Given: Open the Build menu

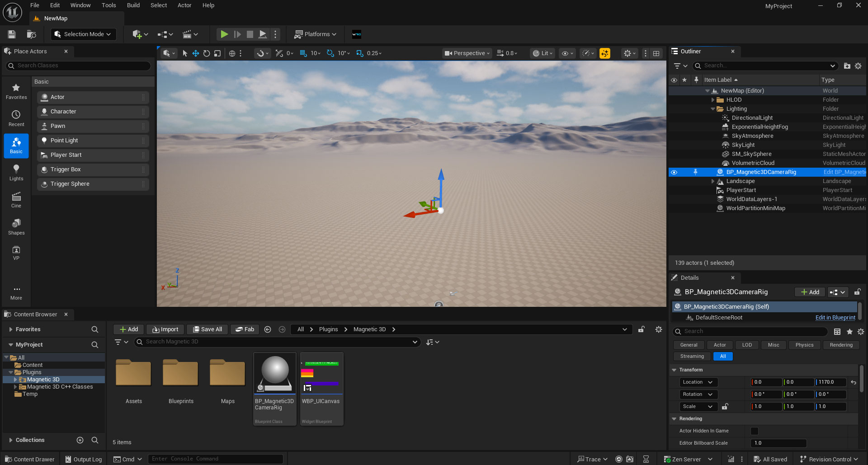Looking at the screenshot, I should pyautogui.click(x=133, y=5).
